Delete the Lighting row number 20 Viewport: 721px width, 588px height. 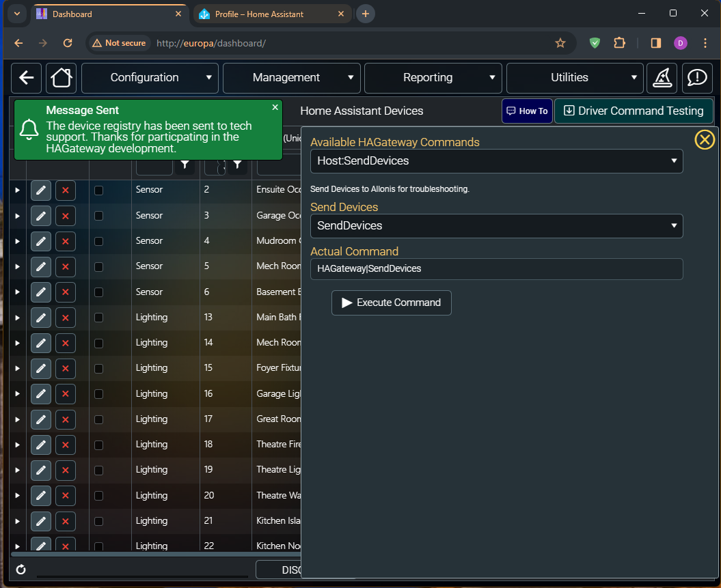click(x=66, y=496)
